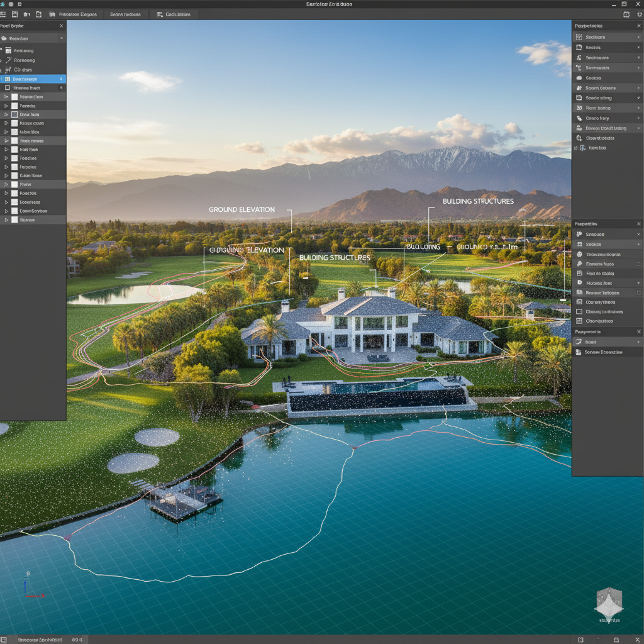Click the panel icon left of the top-right gear
644x644 pixels.
pyautogui.click(x=625, y=14)
